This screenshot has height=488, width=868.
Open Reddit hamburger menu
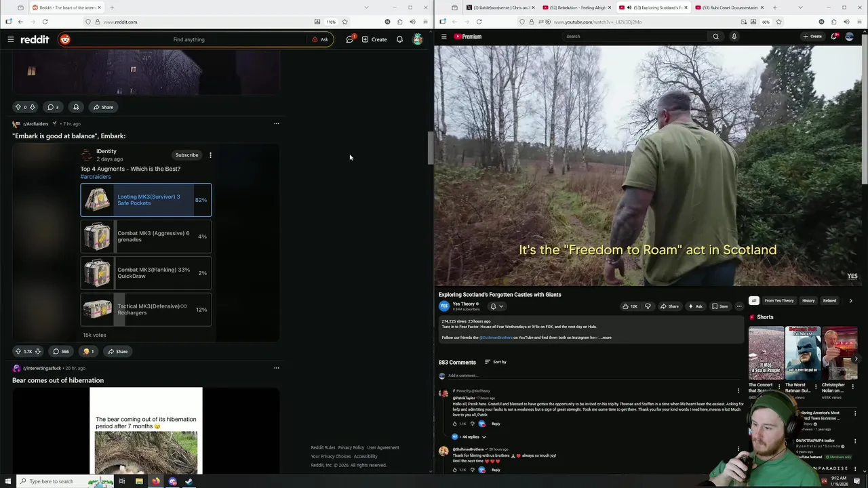click(11, 39)
